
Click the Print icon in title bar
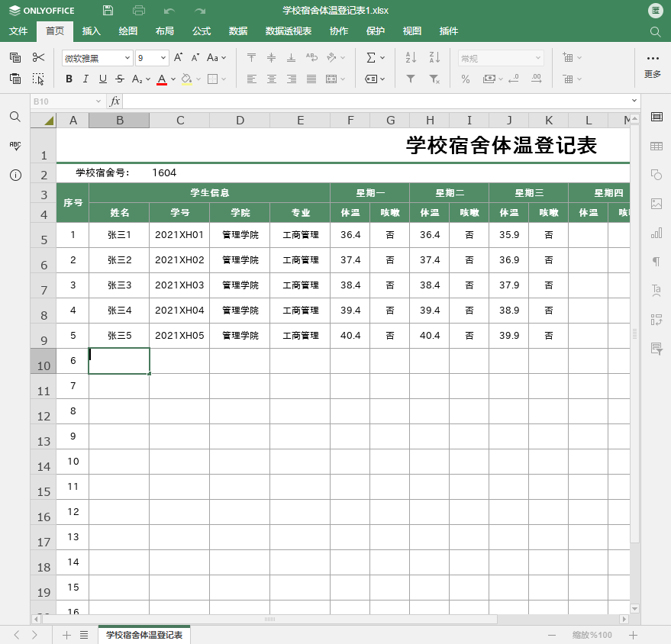coord(139,11)
